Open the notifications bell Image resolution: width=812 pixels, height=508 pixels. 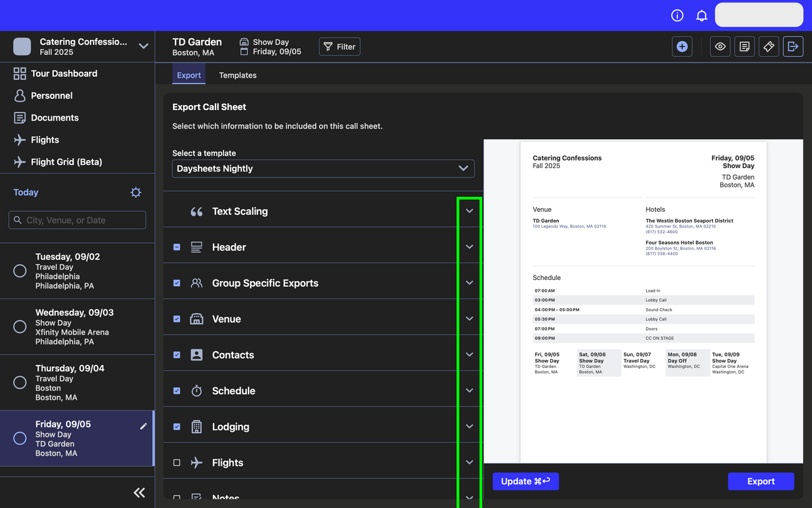click(701, 16)
